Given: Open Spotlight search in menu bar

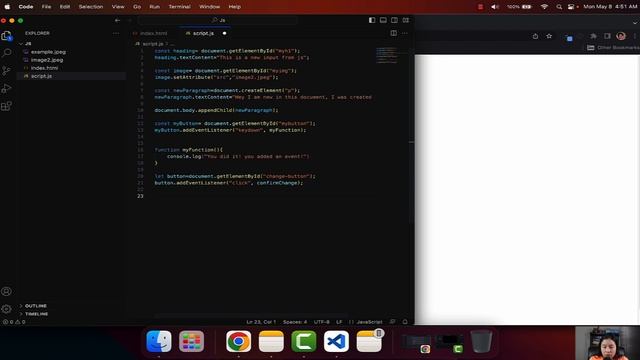Looking at the screenshot, I should pos(559,7).
